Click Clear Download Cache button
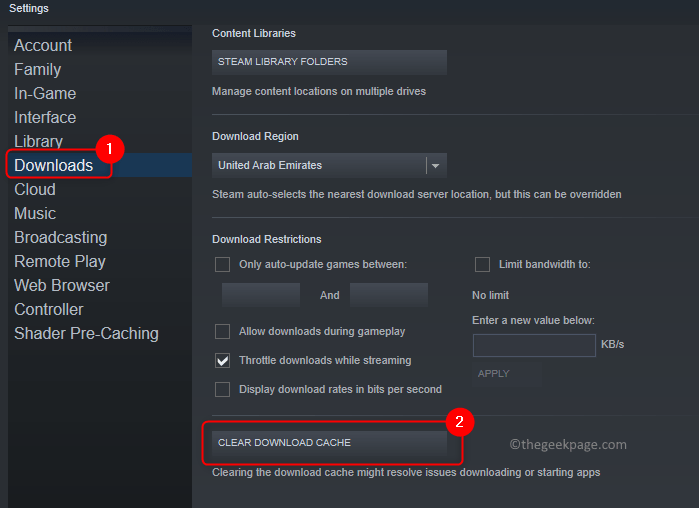Screen dimensions: 699x508 tap(329, 443)
